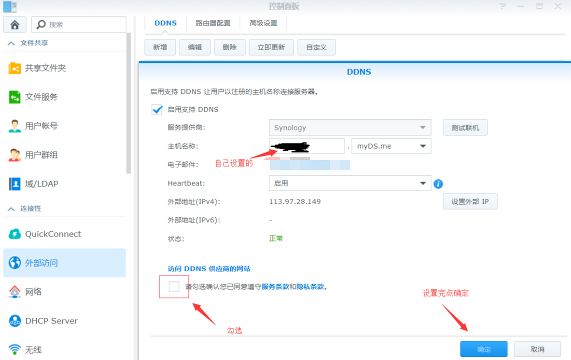The image size is (571, 360).
Task: Click the 取消 cancel button
Action: pyautogui.click(x=537, y=349)
